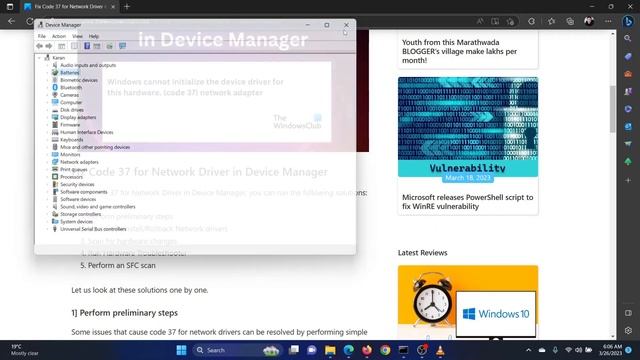
Task: Select the Storage controllers category
Action: pos(80,214)
